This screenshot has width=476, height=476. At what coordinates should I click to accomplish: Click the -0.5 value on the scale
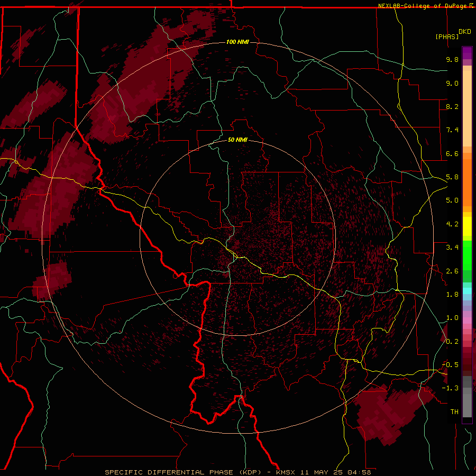[x=450, y=365]
